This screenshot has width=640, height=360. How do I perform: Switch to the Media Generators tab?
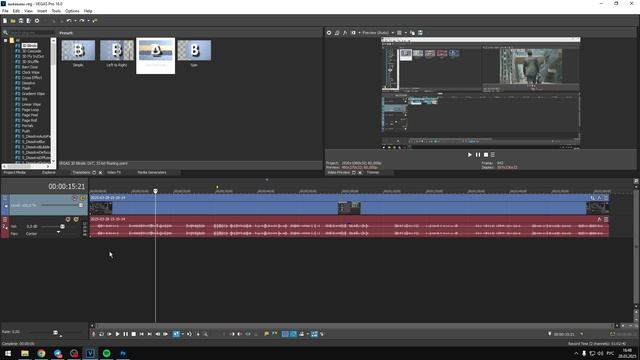[152, 173]
